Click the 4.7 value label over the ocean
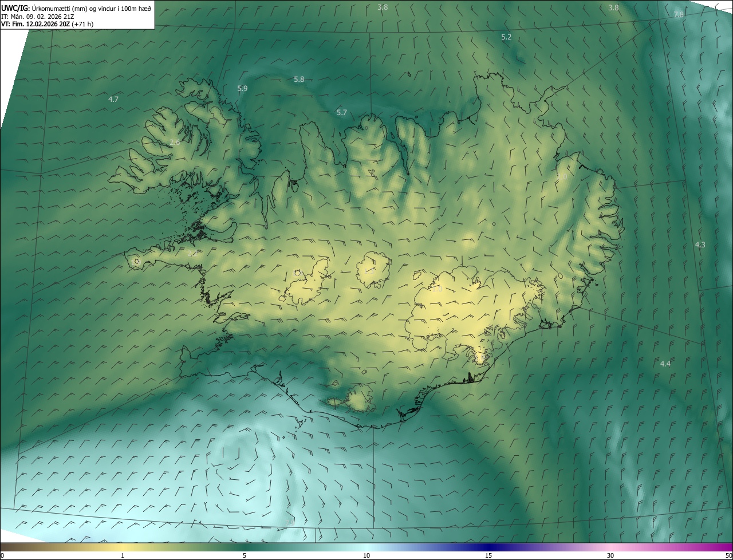 [x=113, y=99]
